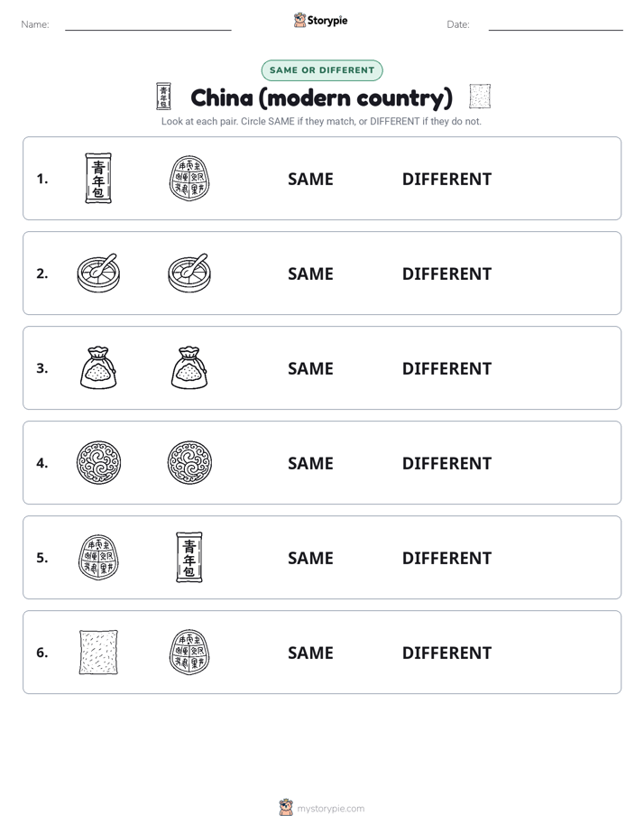Select DIFFERENT for pair 1
This screenshot has width=644, height=834.
pos(446,180)
